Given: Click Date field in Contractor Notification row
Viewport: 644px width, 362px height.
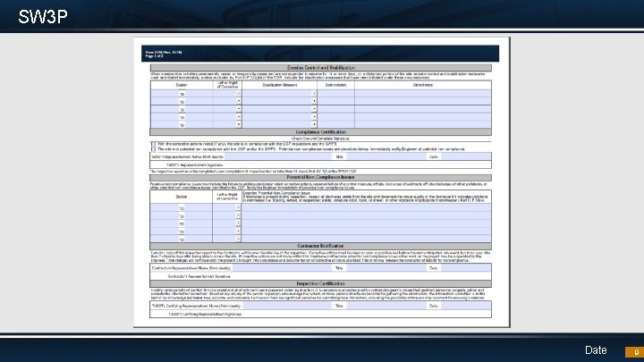Looking at the screenshot, I should [466, 268].
